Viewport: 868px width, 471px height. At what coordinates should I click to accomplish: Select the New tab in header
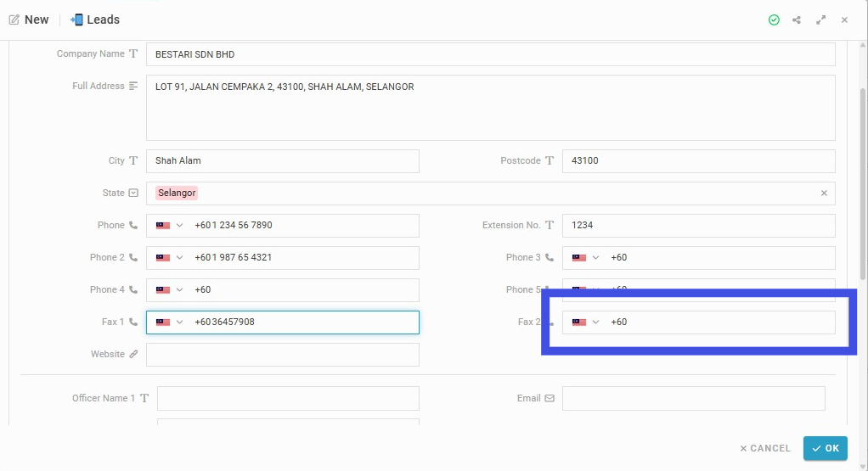[29, 20]
